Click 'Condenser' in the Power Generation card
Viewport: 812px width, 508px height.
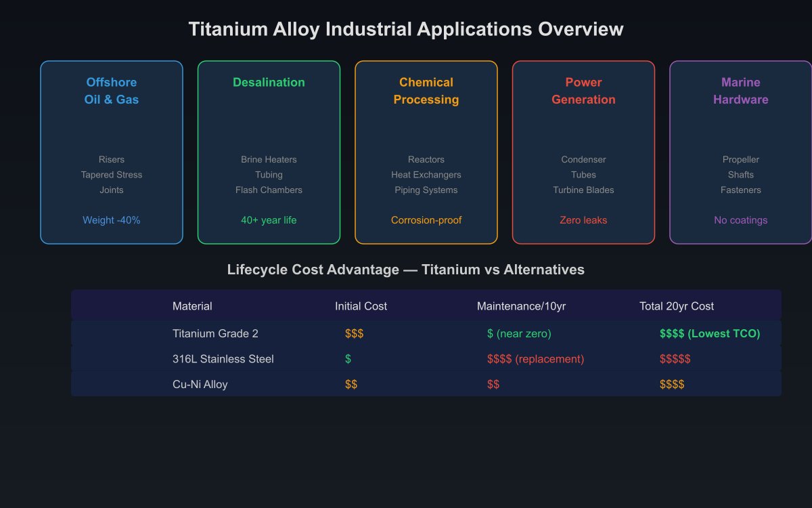[583, 159]
